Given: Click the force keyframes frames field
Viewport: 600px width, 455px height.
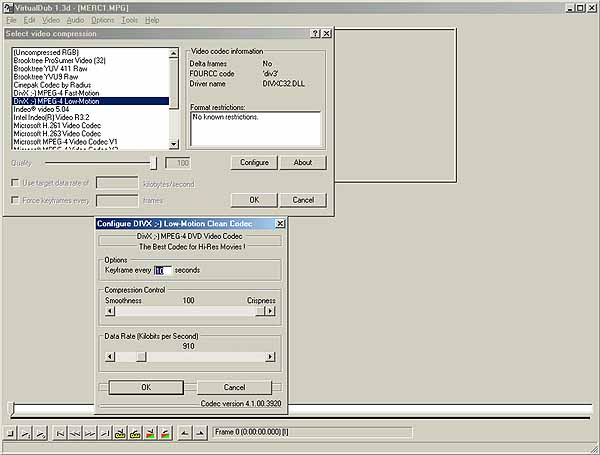Looking at the screenshot, I should 117,201.
